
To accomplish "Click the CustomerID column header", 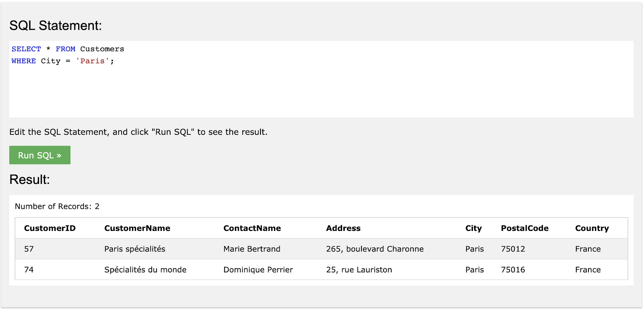I will pos(50,229).
